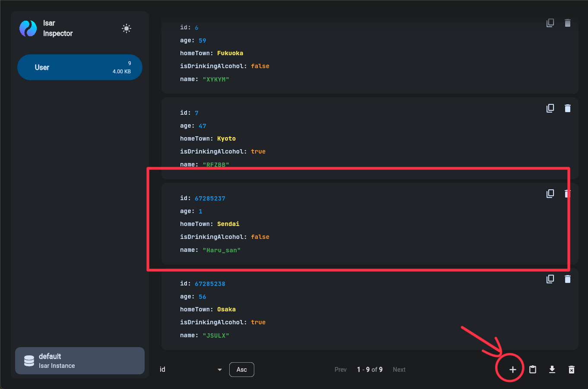The width and height of the screenshot is (588, 389).
Task: Copy the Haru_san object
Action: tap(550, 194)
